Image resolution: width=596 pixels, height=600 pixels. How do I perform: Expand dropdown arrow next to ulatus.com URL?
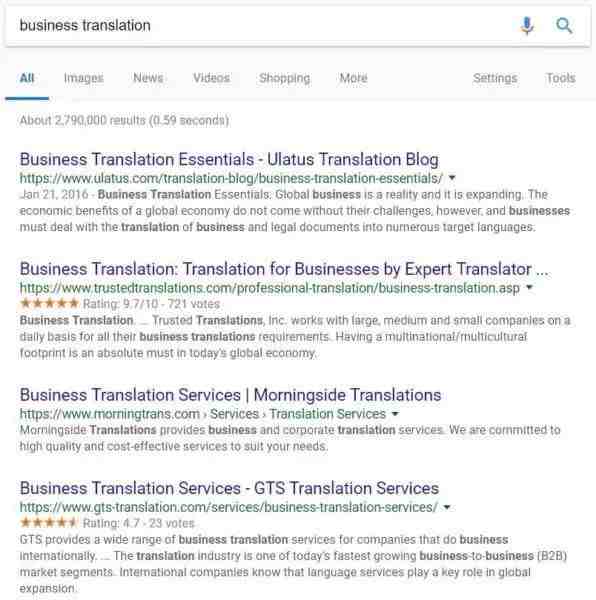(452, 178)
